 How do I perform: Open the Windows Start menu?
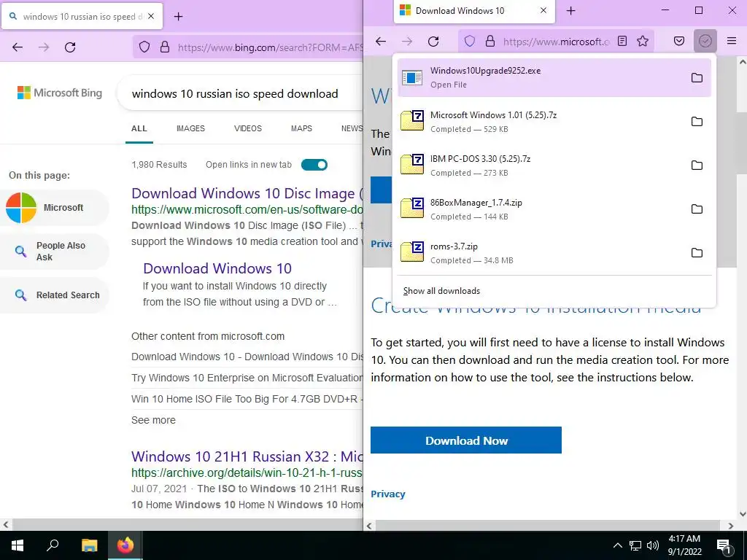pyautogui.click(x=18, y=545)
